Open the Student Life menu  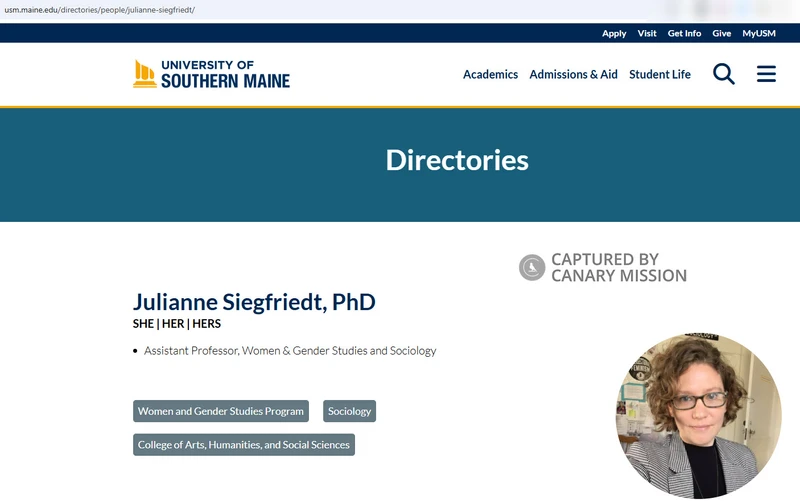tap(660, 74)
